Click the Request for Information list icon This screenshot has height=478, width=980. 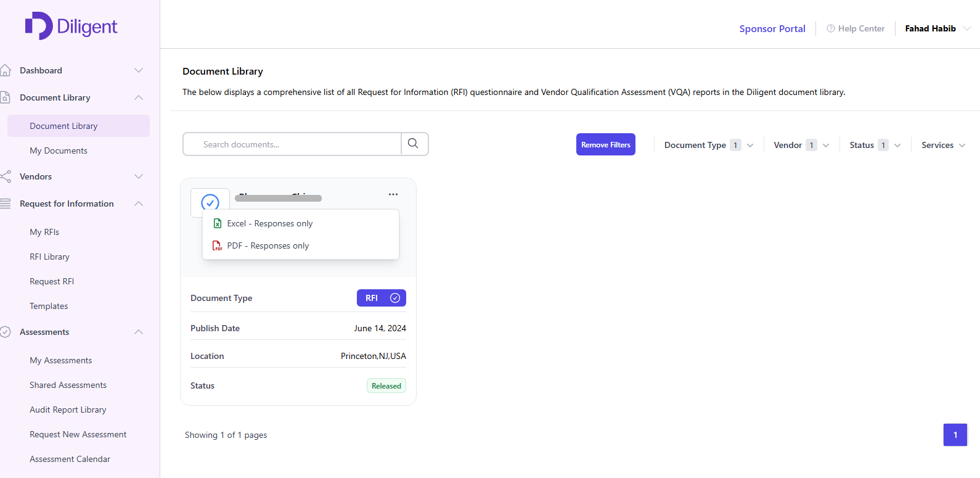(x=6, y=204)
